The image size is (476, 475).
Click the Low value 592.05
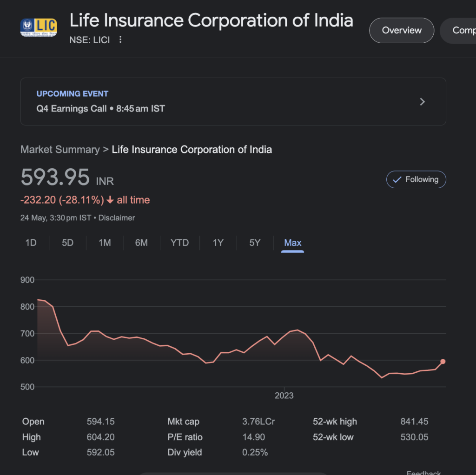click(101, 453)
